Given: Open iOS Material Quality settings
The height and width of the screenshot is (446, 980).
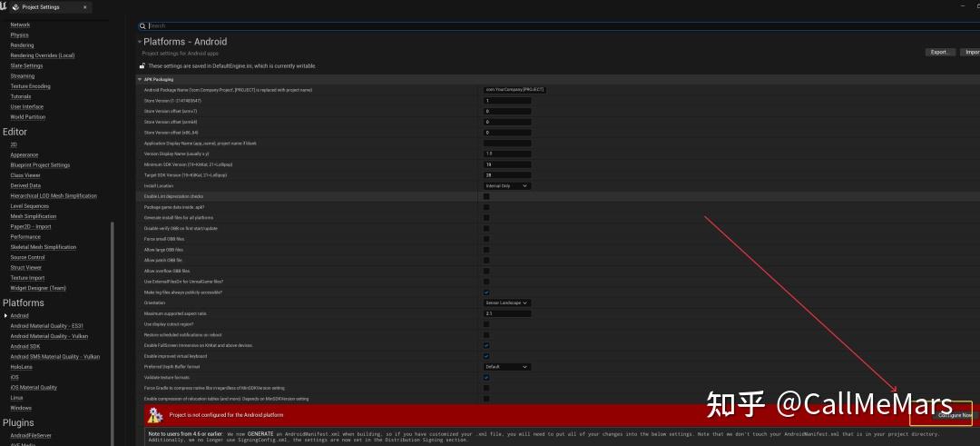Looking at the screenshot, I should [34, 388].
